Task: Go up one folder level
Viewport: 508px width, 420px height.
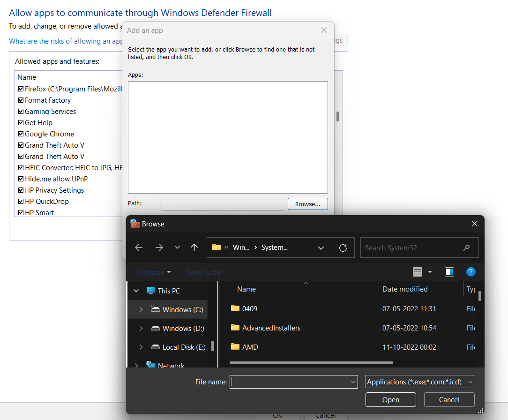Action: (x=194, y=247)
